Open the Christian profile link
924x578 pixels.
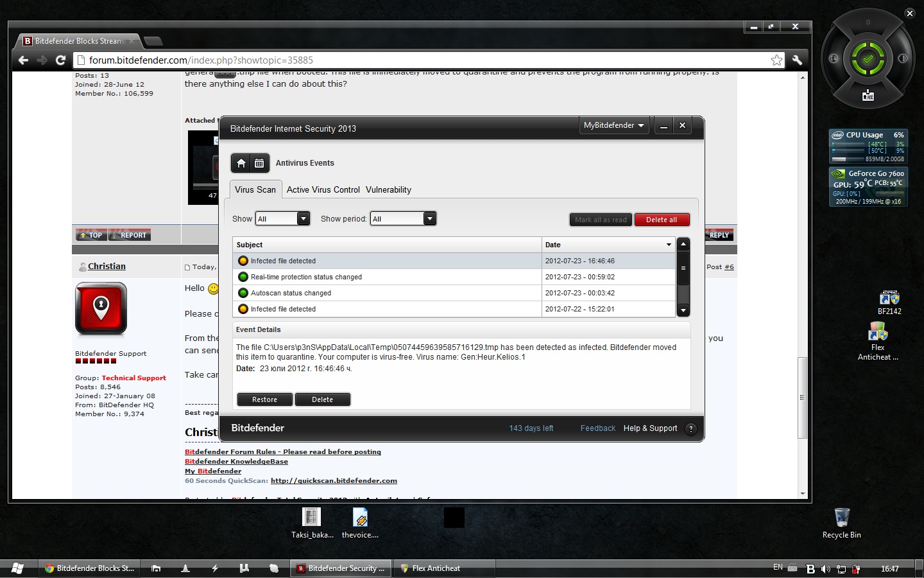pos(107,267)
